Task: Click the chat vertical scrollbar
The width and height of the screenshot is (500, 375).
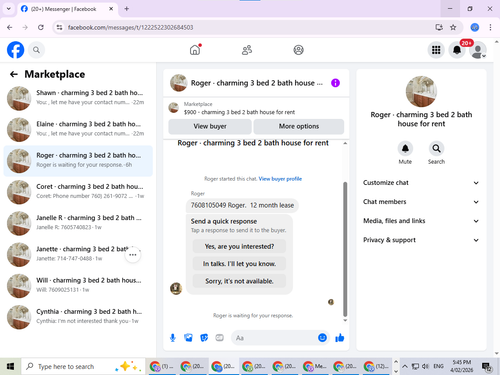Action: click(345, 249)
